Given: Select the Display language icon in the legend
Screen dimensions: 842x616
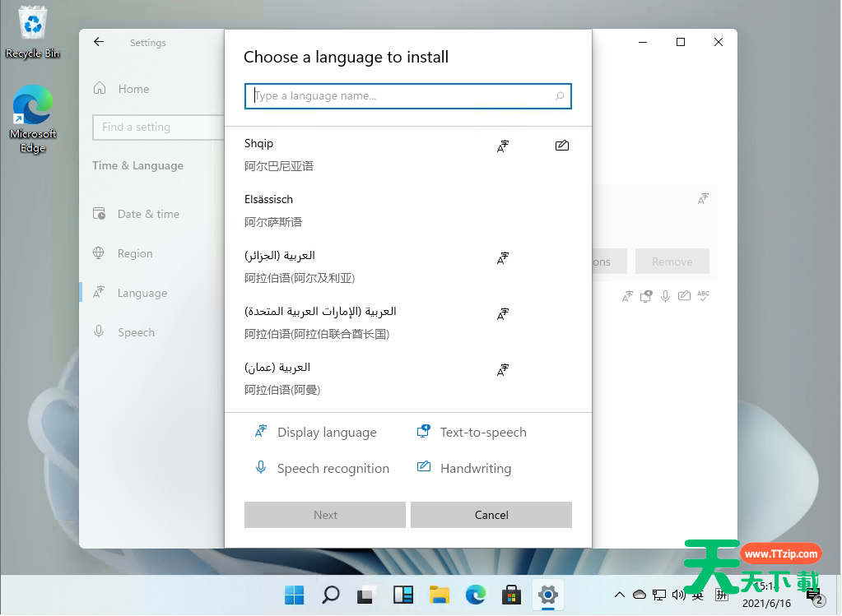Looking at the screenshot, I should coord(260,431).
